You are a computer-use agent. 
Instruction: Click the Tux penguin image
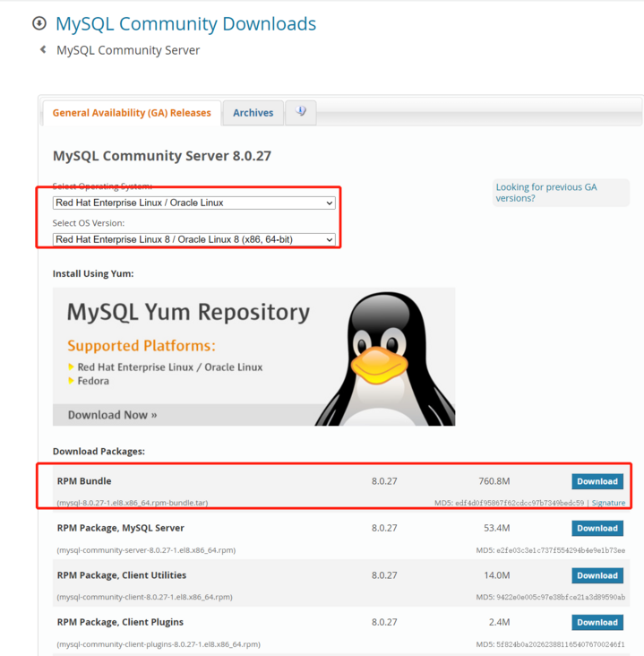click(385, 358)
